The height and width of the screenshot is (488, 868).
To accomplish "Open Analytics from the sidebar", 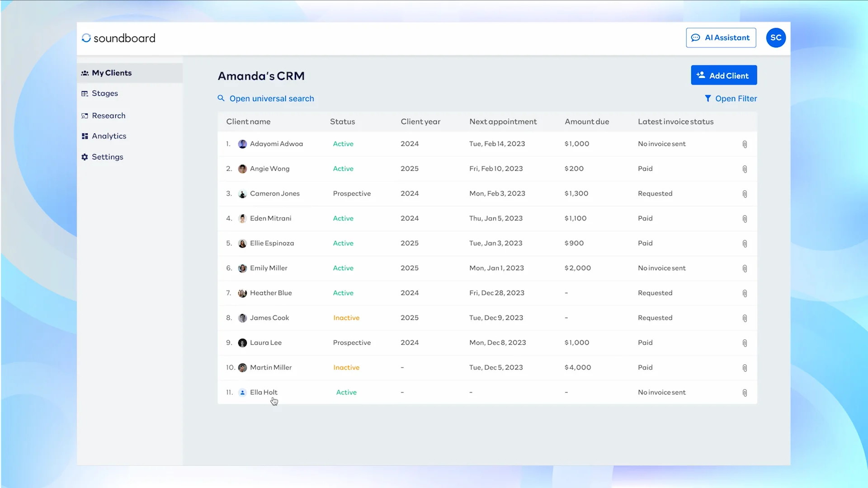I will [109, 136].
